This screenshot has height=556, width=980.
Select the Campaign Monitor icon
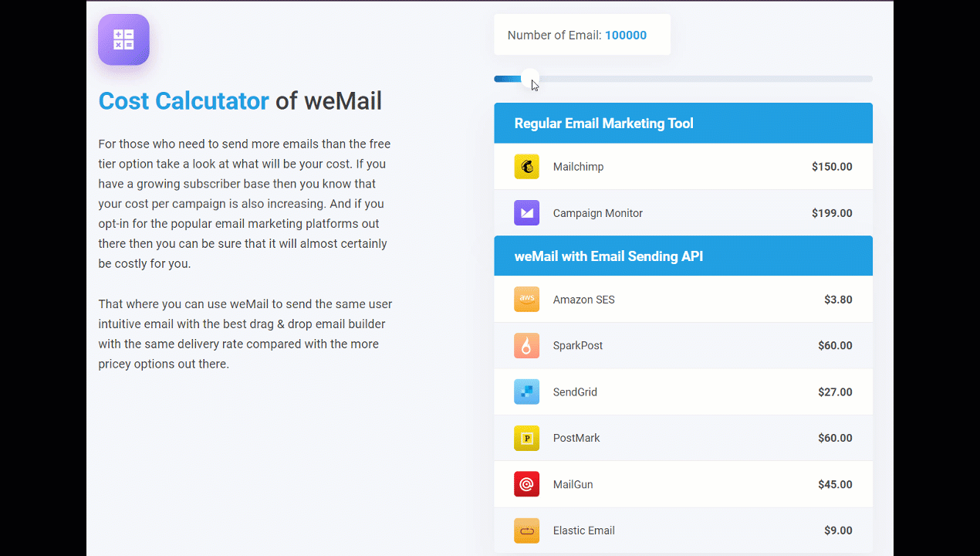tap(526, 212)
